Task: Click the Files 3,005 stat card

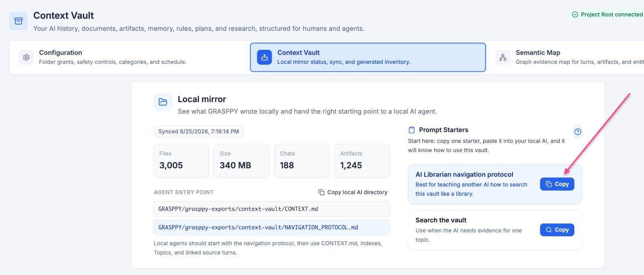Action: coord(181,161)
